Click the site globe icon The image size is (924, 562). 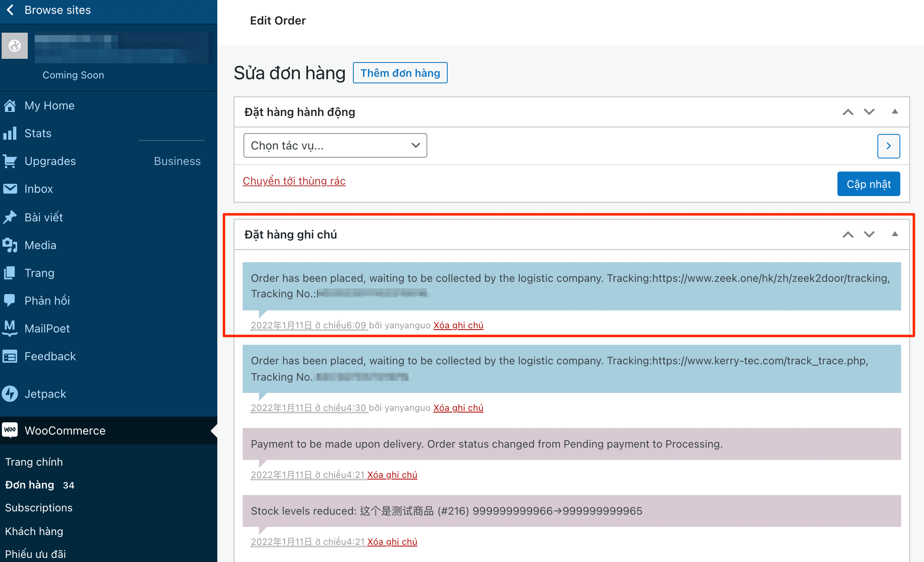tap(15, 46)
